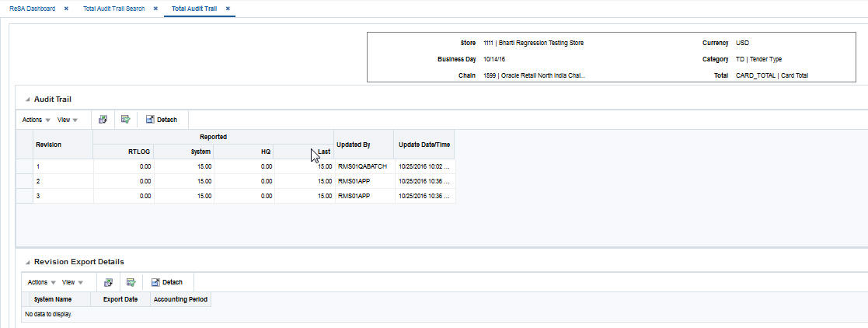Close the Total Audit Trail tab

click(x=228, y=9)
